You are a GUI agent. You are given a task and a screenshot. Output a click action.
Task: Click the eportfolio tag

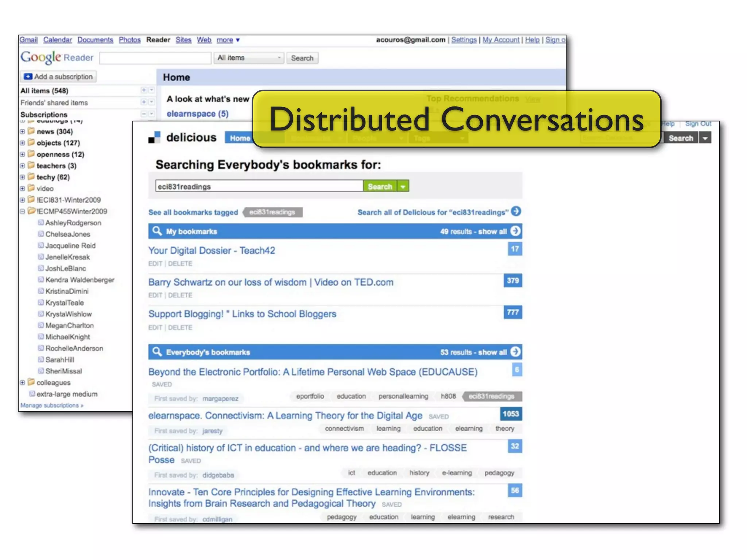[310, 396]
